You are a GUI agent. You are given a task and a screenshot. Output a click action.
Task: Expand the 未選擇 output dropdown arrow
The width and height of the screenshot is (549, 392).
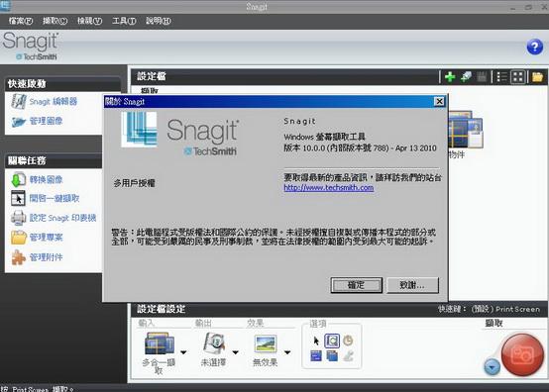pos(235,352)
